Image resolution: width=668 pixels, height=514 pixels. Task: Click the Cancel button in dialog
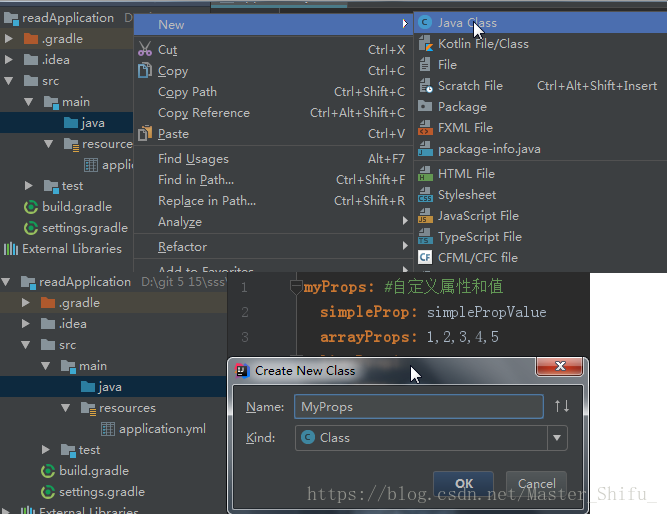[536, 483]
